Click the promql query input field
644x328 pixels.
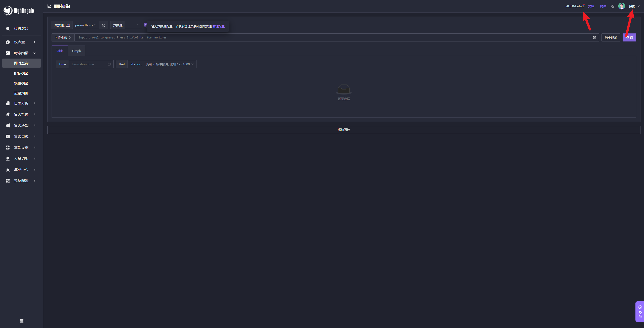[327, 37]
